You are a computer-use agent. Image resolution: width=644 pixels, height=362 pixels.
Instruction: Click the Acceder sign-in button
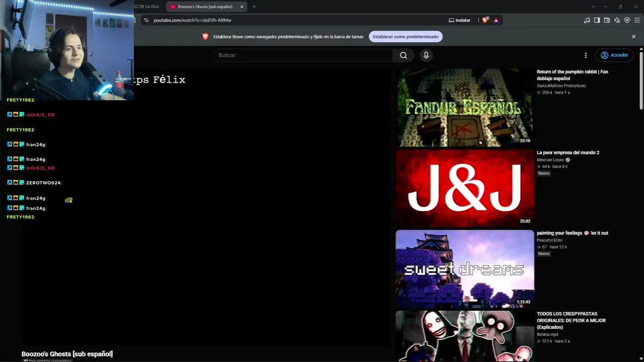pos(615,55)
